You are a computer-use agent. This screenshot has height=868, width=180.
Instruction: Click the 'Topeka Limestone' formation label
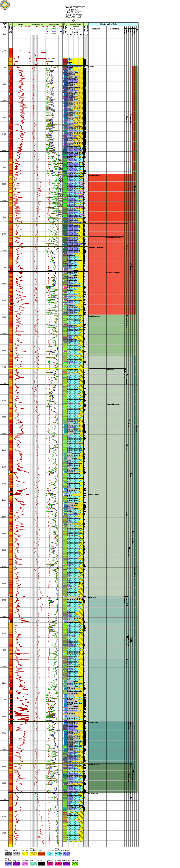coord(113,404)
